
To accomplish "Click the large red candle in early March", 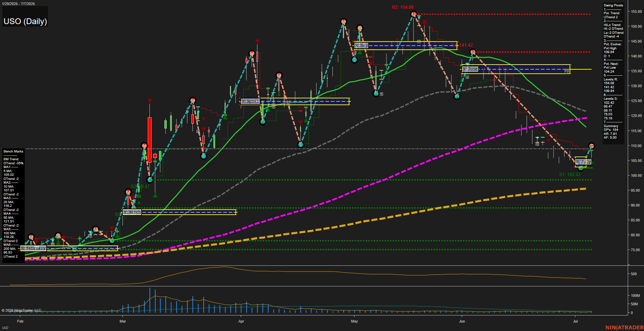I will 149,139.
